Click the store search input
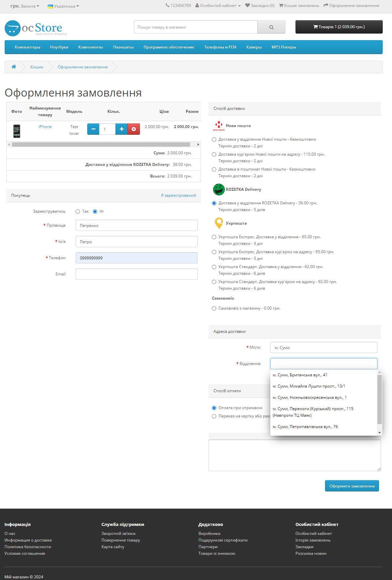392x580 pixels. [x=196, y=27]
